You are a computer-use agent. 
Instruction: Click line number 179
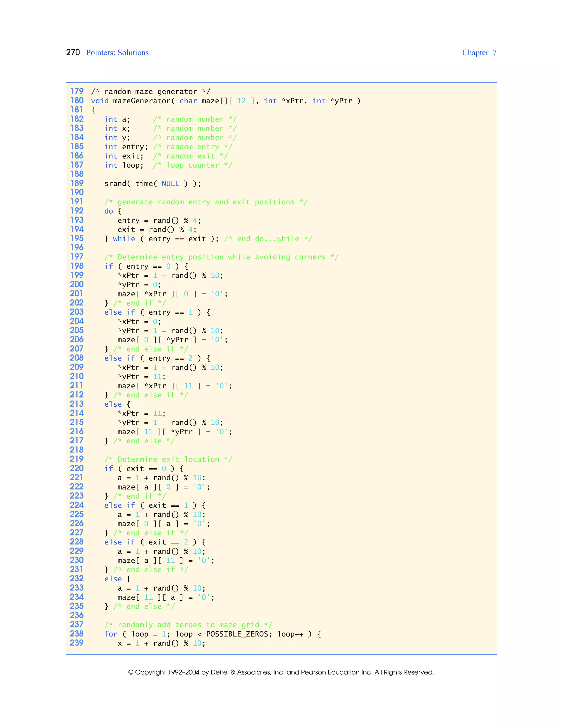point(77,91)
